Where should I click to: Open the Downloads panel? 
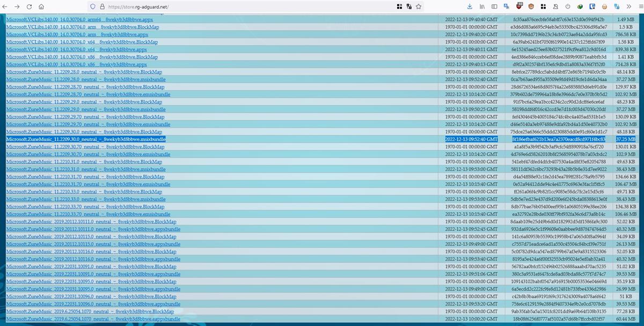(x=470, y=6)
